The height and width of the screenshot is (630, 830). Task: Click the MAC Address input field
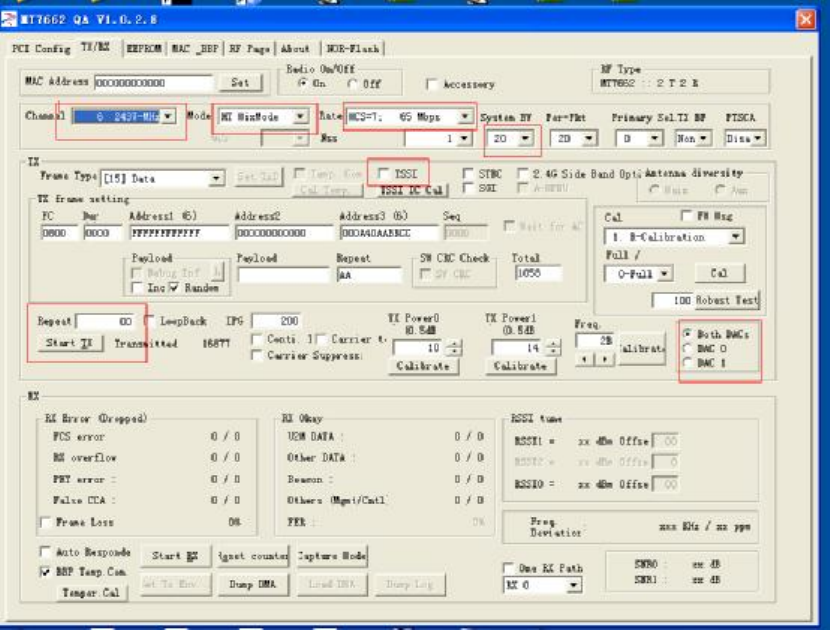[x=154, y=83]
